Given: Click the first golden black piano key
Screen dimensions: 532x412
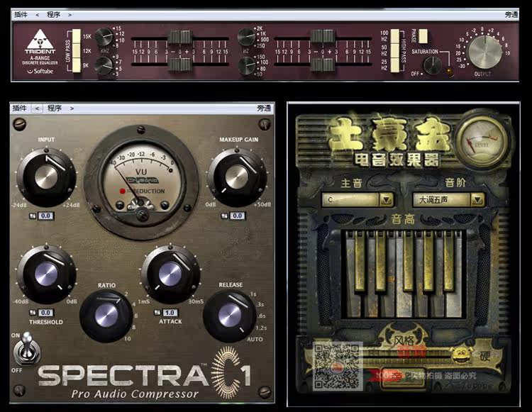Looking at the screenshot, I should coord(360,261).
